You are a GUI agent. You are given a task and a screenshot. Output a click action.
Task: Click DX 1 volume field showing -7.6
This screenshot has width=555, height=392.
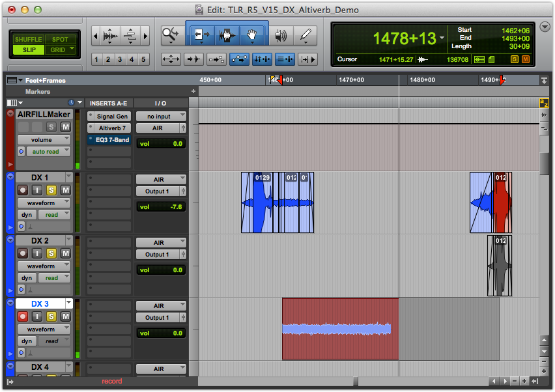click(160, 207)
